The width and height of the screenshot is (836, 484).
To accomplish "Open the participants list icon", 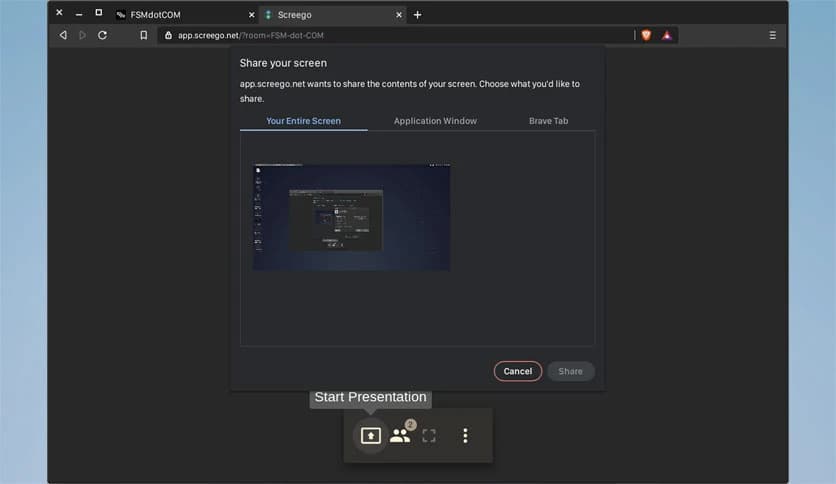I will point(400,435).
